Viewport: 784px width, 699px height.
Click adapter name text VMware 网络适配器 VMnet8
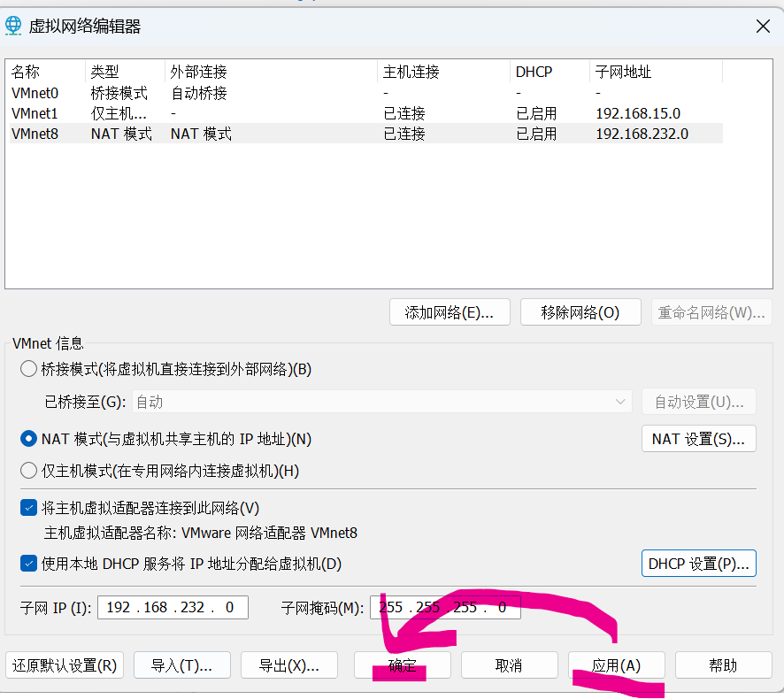[270, 533]
